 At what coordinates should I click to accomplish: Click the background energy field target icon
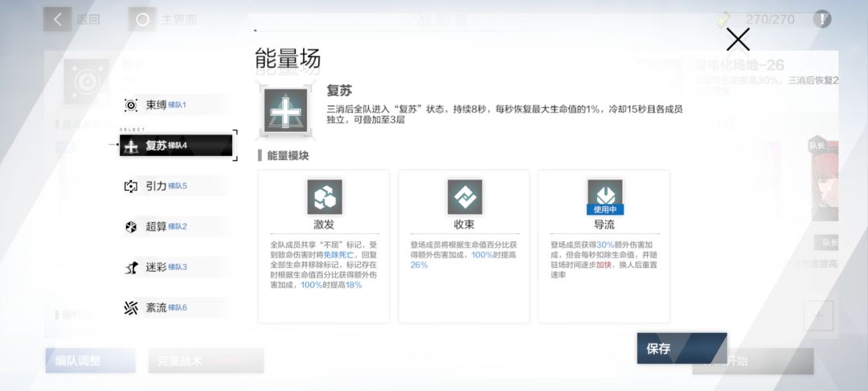86,82
